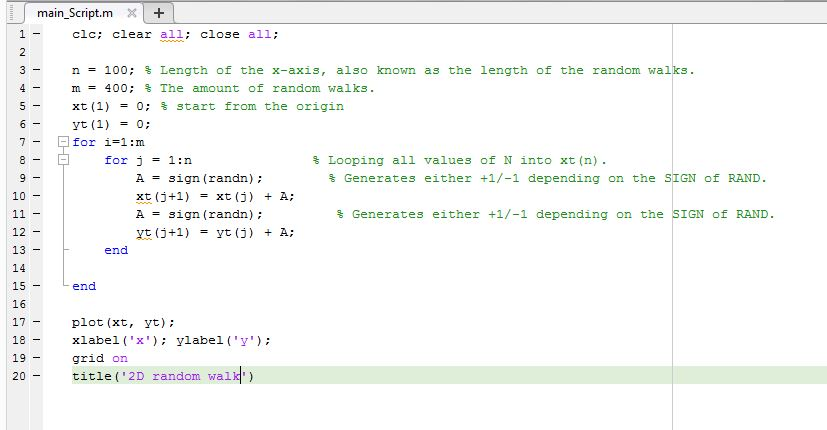Screen dimensions: 827x430
Task: Click 'xt(j+1) = xt(j) + A;' statement
Action: pyautogui.click(x=215, y=196)
